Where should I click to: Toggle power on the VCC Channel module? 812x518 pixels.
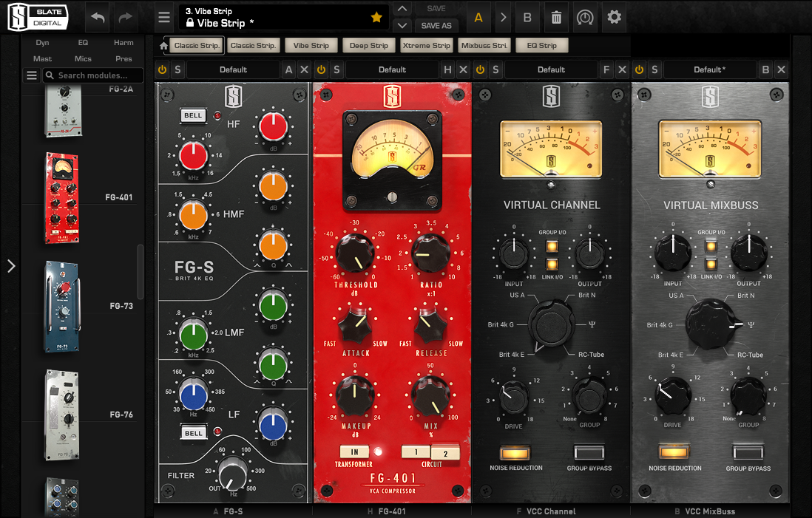tap(480, 69)
